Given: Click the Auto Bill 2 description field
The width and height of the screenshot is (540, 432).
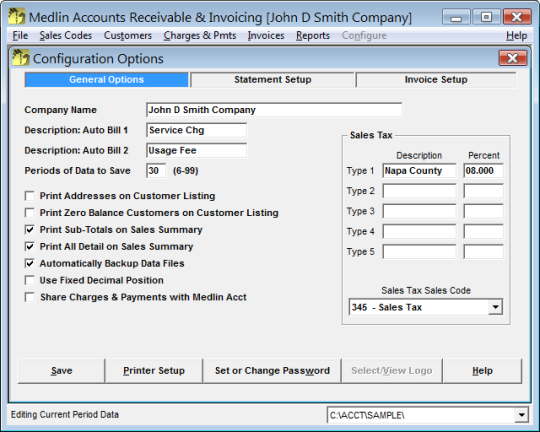Looking at the screenshot, I should coord(196,151).
